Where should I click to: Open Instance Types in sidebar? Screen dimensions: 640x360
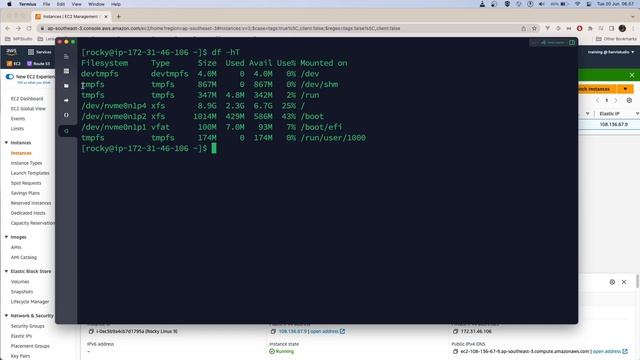point(27,163)
